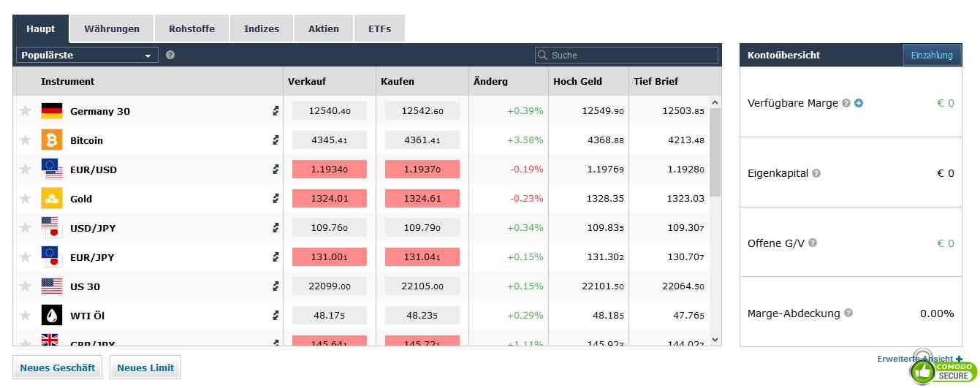Open chart icon for EUR/USD
The image size is (980, 388).
tap(276, 170)
